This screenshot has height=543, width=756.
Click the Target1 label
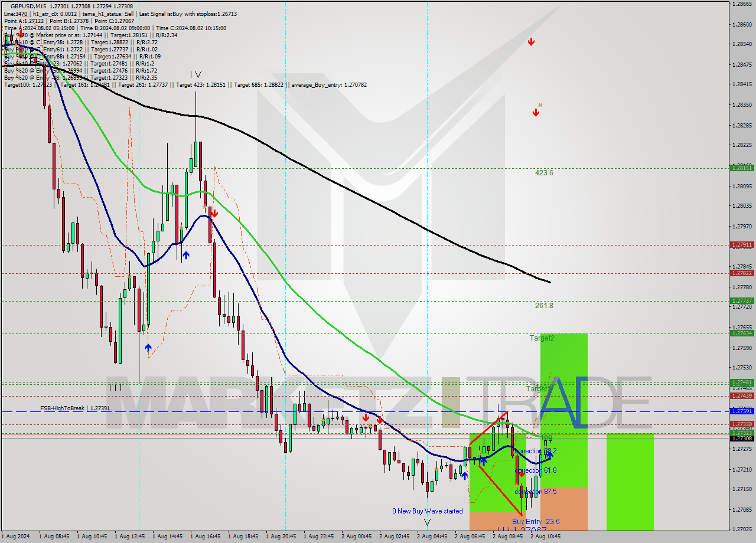(539, 388)
